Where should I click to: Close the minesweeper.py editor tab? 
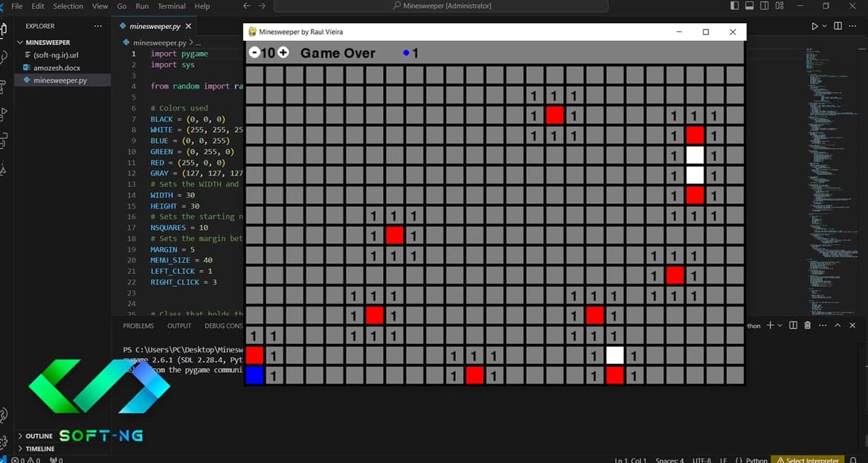point(188,26)
